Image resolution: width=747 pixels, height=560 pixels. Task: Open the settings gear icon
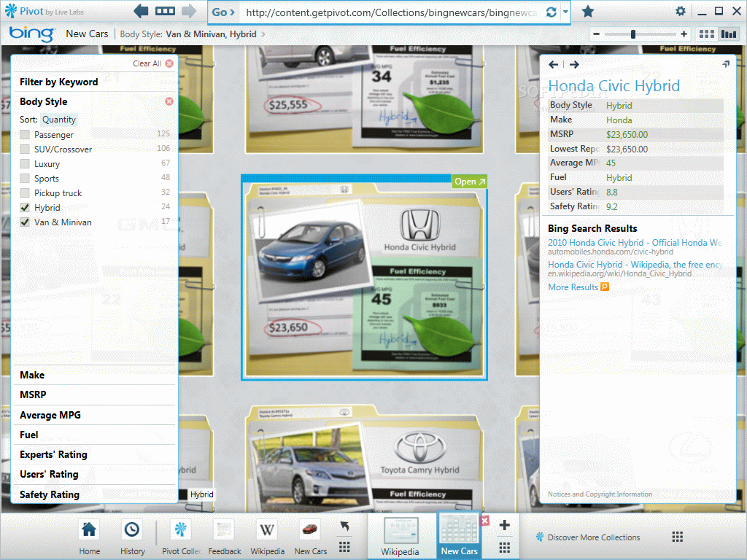pos(681,11)
